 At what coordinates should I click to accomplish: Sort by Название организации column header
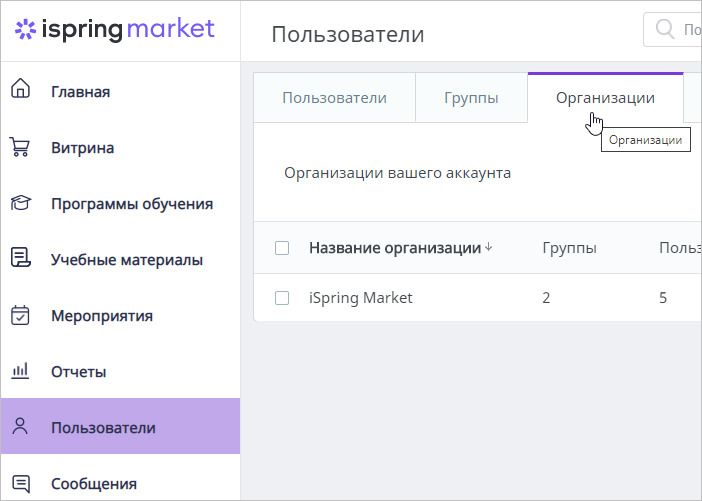click(395, 248)
